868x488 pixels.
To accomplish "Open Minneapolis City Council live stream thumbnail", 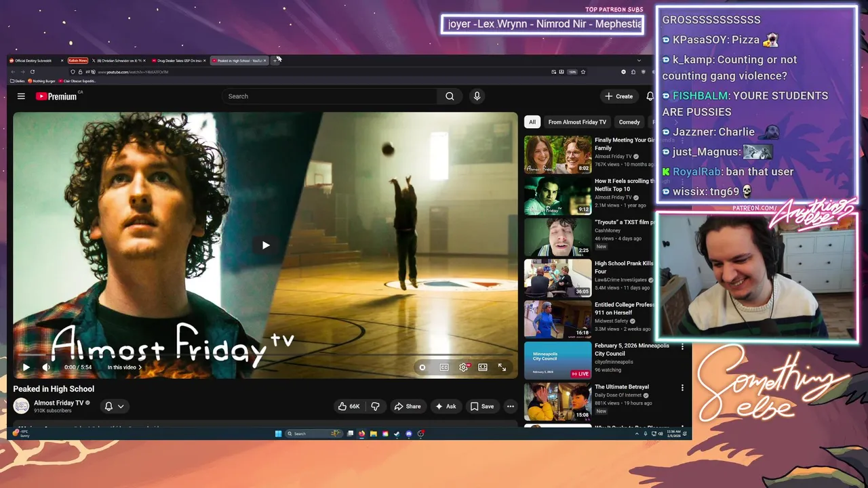I will pos(557,360).
